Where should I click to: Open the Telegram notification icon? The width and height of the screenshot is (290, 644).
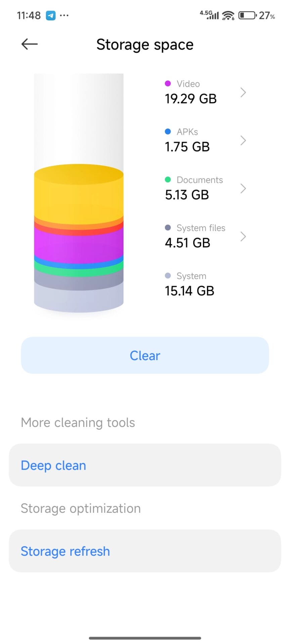point(51,15)
